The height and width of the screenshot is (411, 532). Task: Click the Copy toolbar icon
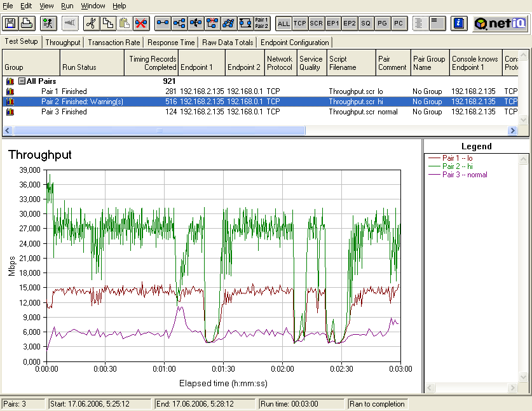pyautogui.click(x=107, y=24)
